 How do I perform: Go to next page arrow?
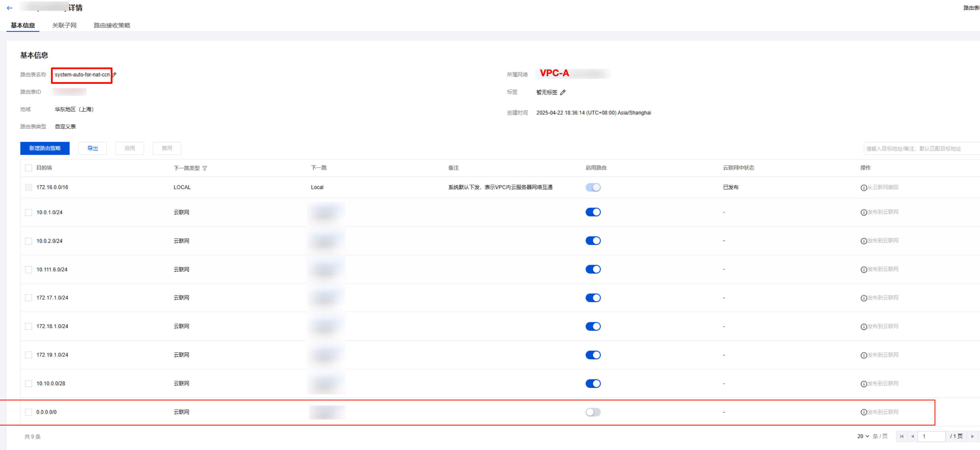tap(972, 436)
